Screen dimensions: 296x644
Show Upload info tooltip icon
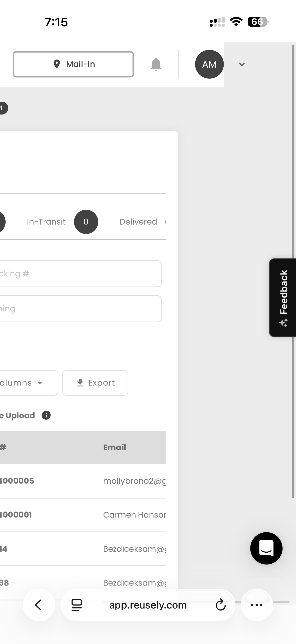pos(46,415)
